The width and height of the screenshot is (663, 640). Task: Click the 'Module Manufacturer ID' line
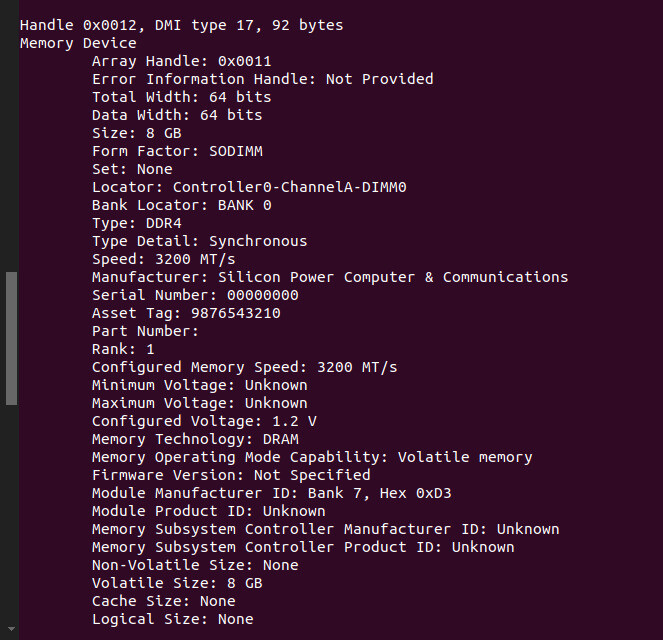pos(280,493)
